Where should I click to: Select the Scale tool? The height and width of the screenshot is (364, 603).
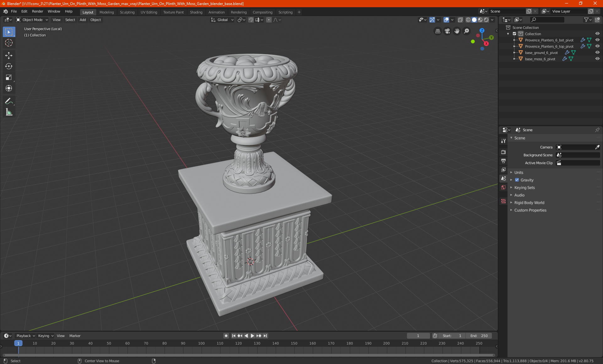[9, 77]
